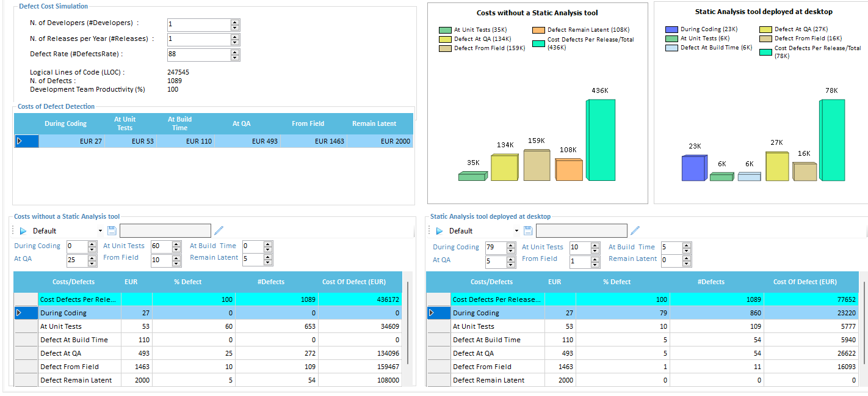Click the teal Cost Defects legend swatch in left chart
868x396 pixels.
[x=538, y=43]
